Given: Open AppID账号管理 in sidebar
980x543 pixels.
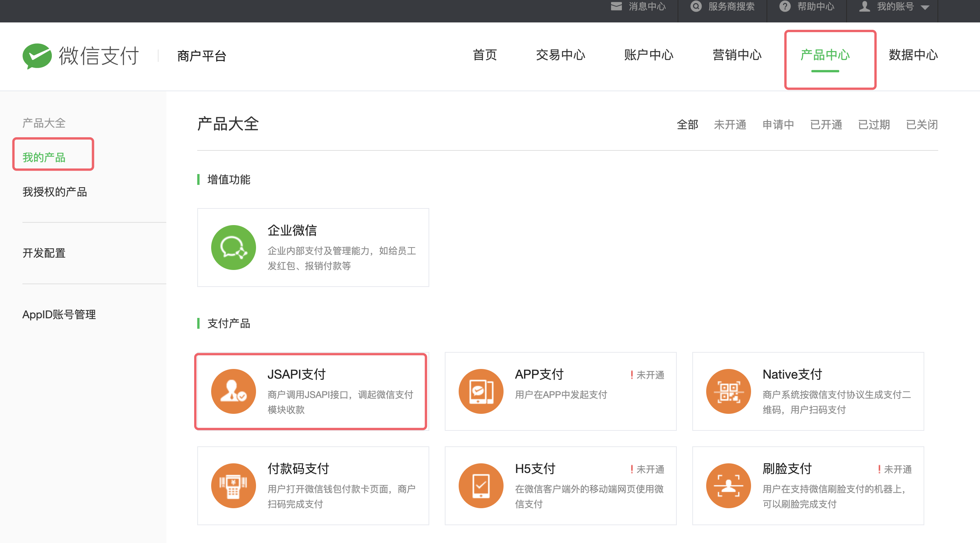Looking at the screenshot, I should click(59, 314).
